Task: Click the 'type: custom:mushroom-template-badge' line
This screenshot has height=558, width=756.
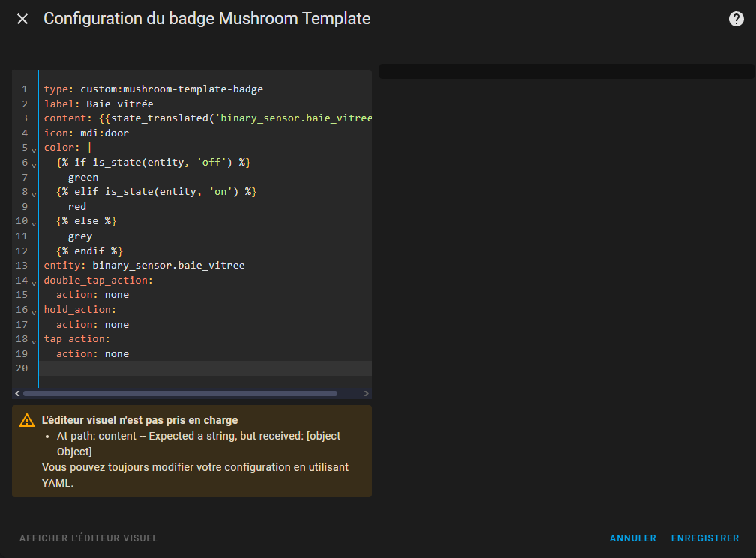Action: [x=153, y=89]
